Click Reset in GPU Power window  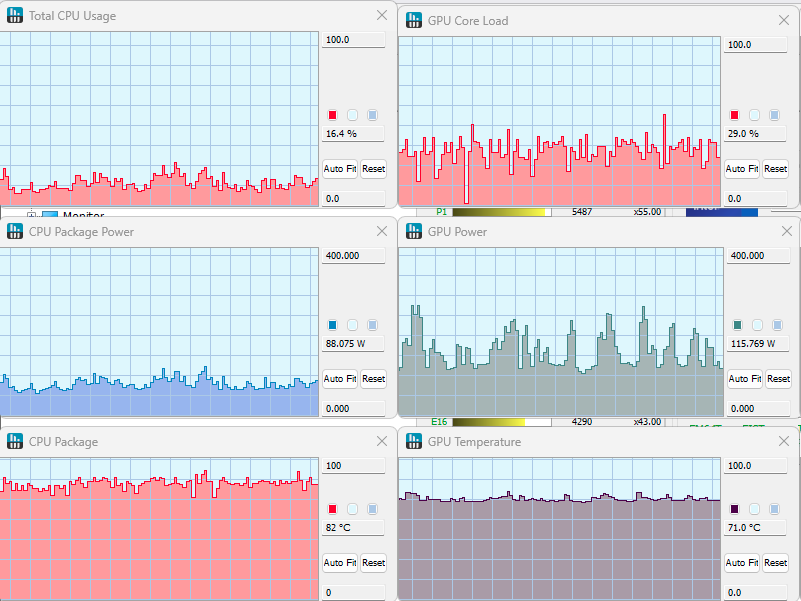[778, 379]
